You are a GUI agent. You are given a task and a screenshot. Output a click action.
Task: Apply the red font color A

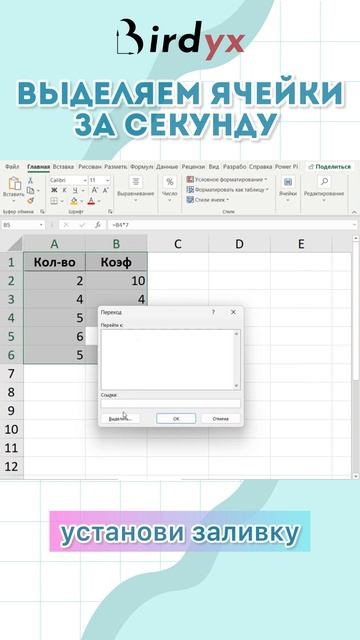click(x=91, y=201)
